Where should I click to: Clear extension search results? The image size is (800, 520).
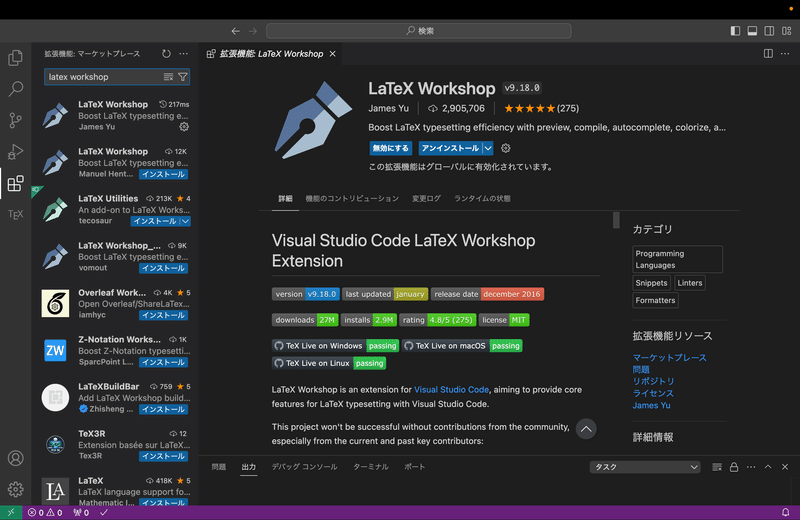click(x=168, y=77)
